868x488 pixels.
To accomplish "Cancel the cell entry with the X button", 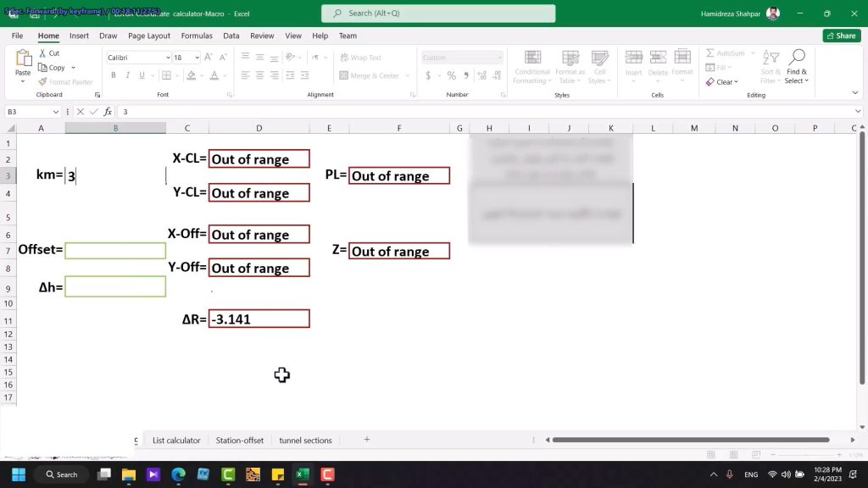I will pos(81,111).
